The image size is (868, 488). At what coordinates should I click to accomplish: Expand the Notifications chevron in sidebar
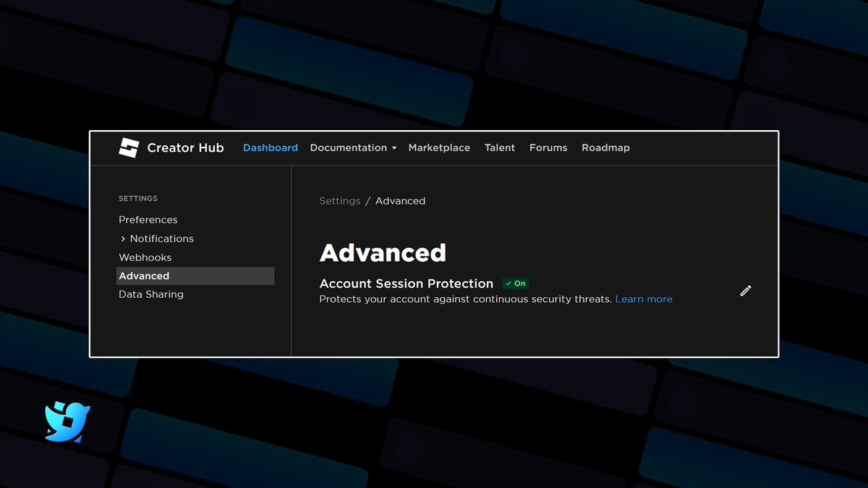click(123, 239)
